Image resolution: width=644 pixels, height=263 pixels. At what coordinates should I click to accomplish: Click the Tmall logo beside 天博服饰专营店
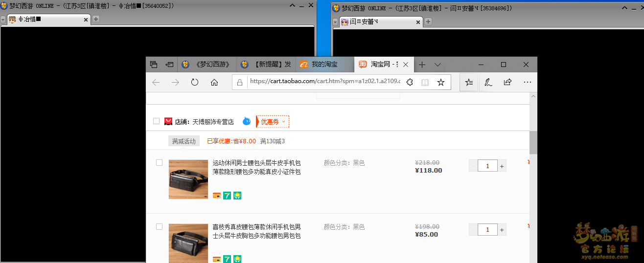(x=168, y=121)
